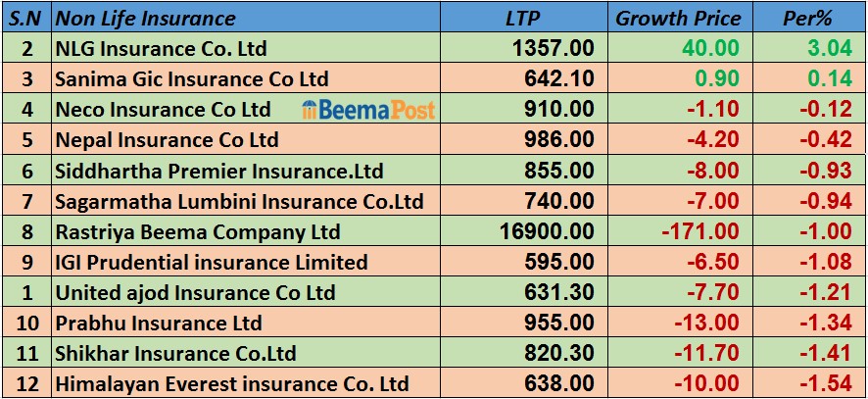The width and height of the screenshot is (868, 399).
Task: Select the Per% column header
Action: click(807, 19)
